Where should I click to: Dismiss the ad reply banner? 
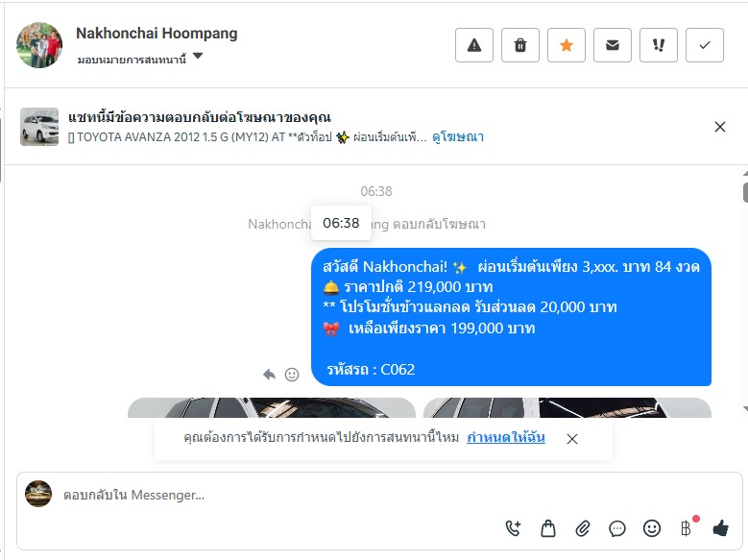[x=720, y=127]
